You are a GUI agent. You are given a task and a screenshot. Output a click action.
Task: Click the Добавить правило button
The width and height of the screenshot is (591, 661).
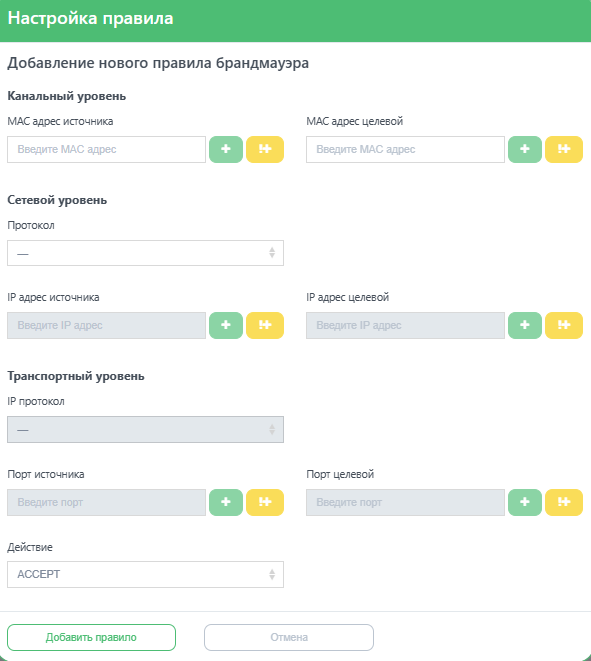(91, 637)
